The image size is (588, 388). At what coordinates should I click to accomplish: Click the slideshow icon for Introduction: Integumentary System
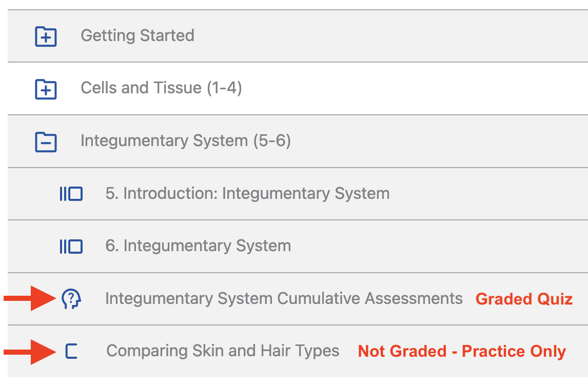tap(71, 193)
